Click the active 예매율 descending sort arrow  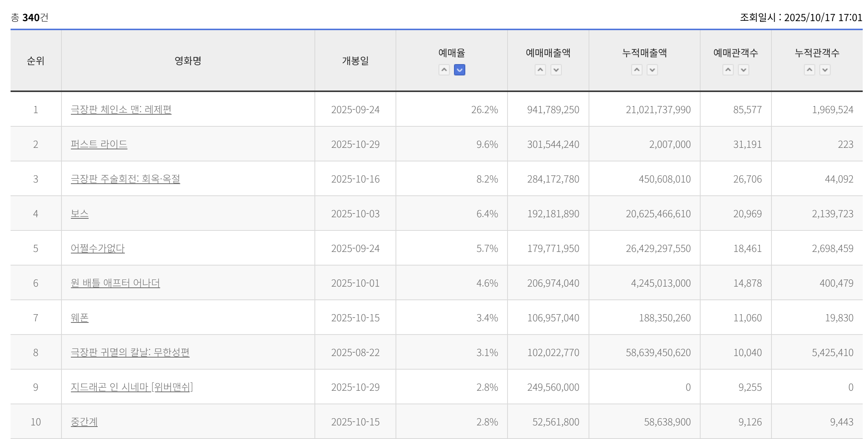(x=459, y=70)
